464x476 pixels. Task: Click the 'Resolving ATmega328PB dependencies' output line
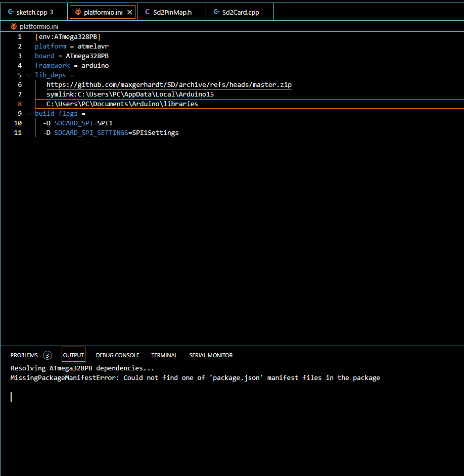(x=82, y=368)
